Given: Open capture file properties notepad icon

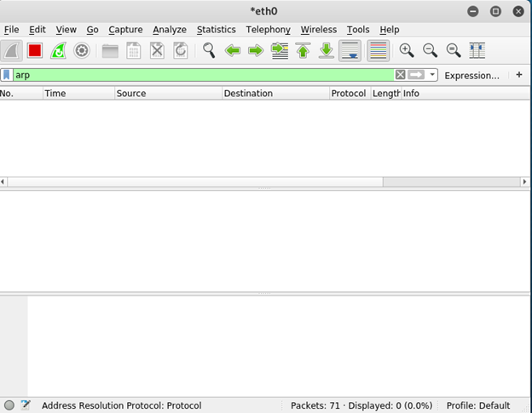Looking at the screenshot, I should click(26, 405).
